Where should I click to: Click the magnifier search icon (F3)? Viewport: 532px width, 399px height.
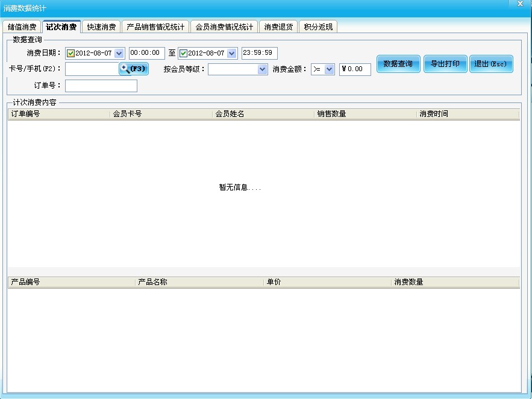click(x=125, y=69)
